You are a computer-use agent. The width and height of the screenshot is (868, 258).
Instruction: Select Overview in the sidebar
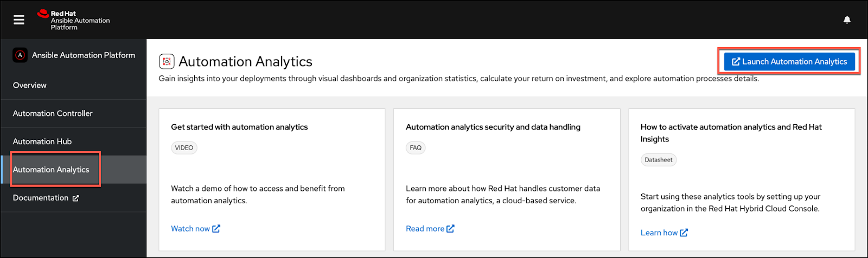click(30, 85)
